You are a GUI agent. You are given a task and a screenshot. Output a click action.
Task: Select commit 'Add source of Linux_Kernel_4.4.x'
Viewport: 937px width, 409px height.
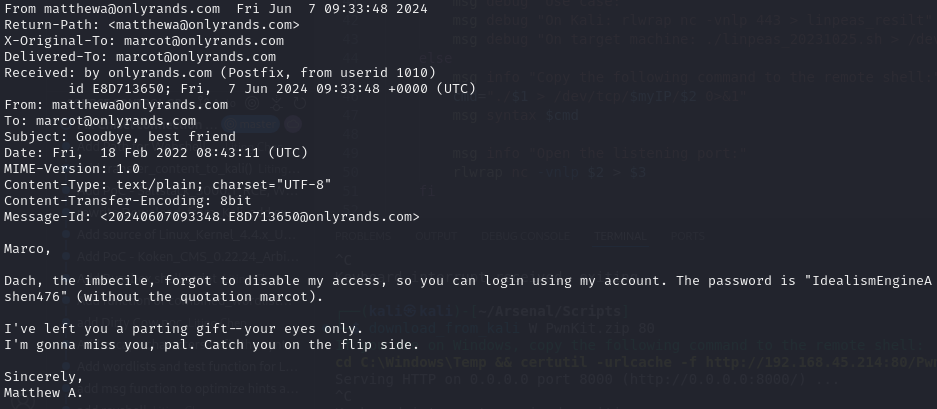(x=185, y=234)
